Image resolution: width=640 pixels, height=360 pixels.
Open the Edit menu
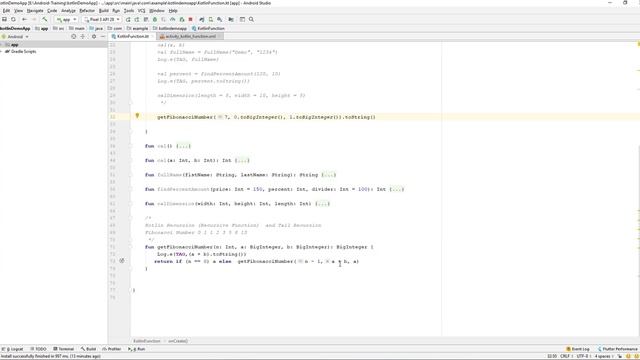click(6, 11)
